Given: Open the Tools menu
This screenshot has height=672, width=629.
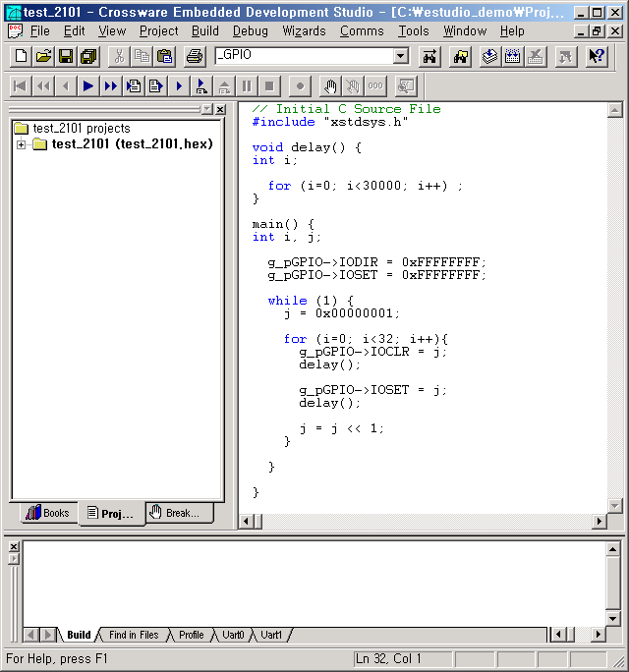Looking at the screenshot, I should (414, 31).
